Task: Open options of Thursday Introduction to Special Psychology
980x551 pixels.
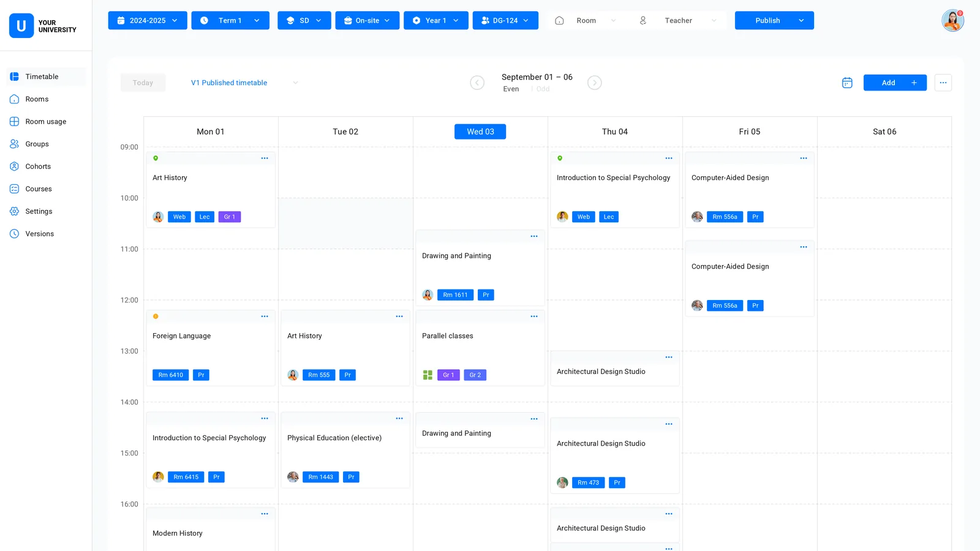Action: 669,158
